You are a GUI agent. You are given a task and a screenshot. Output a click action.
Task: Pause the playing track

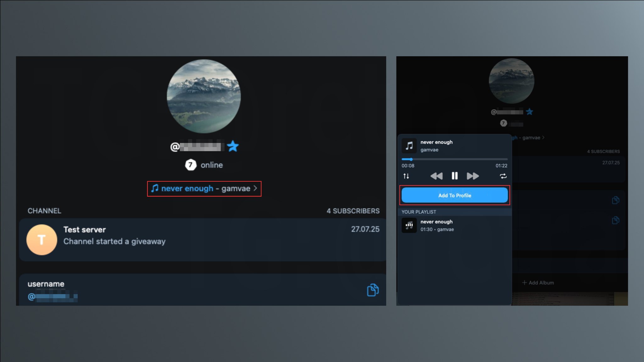coord(454,176)
